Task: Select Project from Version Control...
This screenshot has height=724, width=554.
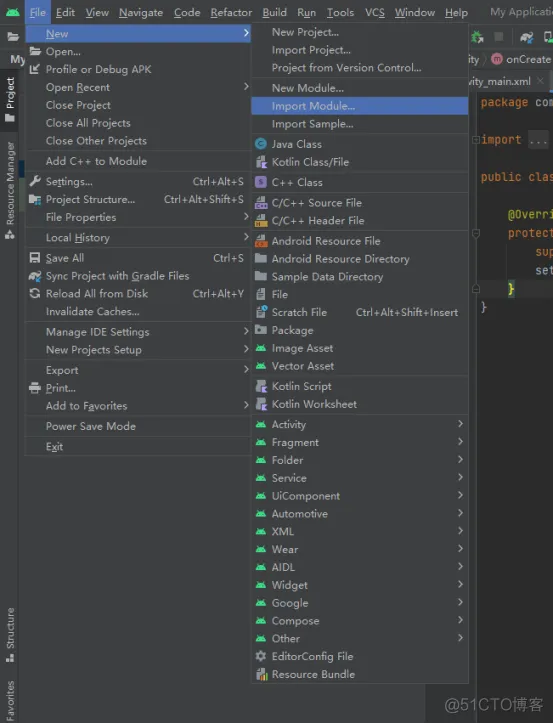Action: point(360,68)
